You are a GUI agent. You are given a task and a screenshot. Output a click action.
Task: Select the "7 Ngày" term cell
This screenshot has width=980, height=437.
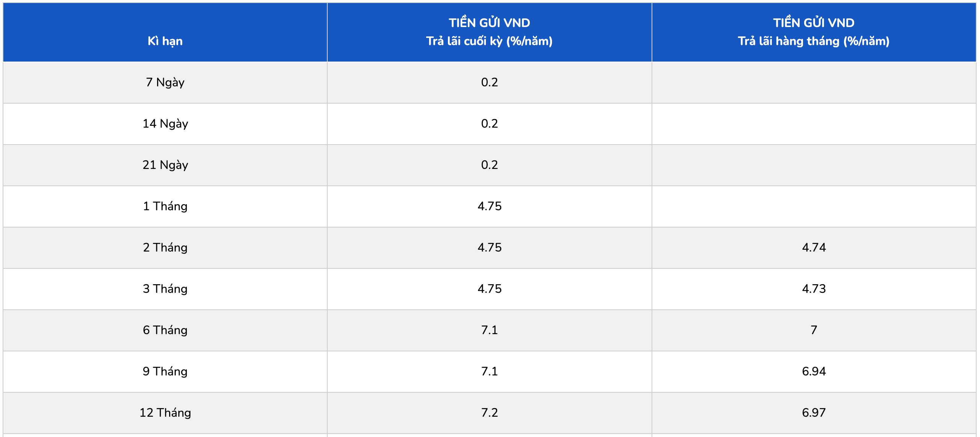[x=165, y=83]
